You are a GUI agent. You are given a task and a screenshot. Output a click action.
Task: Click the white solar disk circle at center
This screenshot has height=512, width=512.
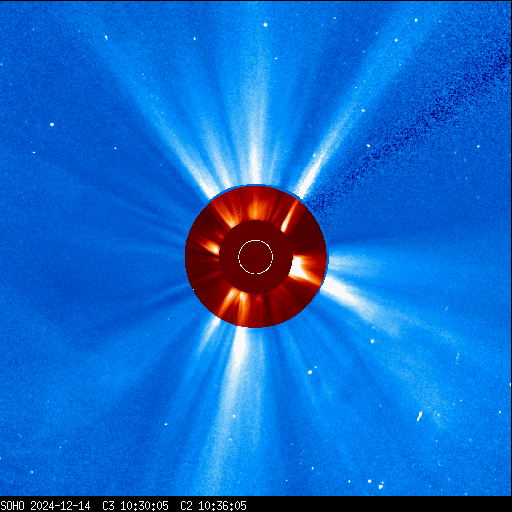click(256, 257)
